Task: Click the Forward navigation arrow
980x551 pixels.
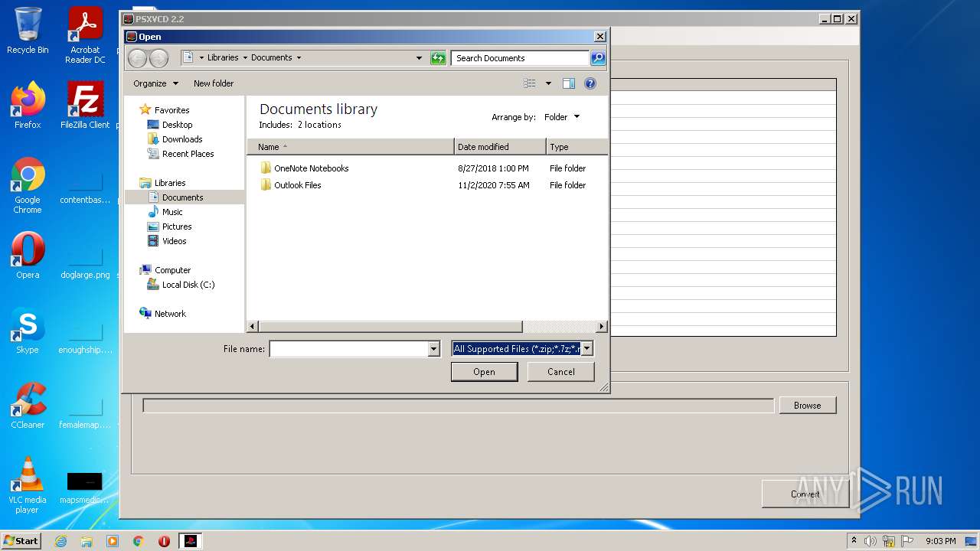Action: coord(158,58)
